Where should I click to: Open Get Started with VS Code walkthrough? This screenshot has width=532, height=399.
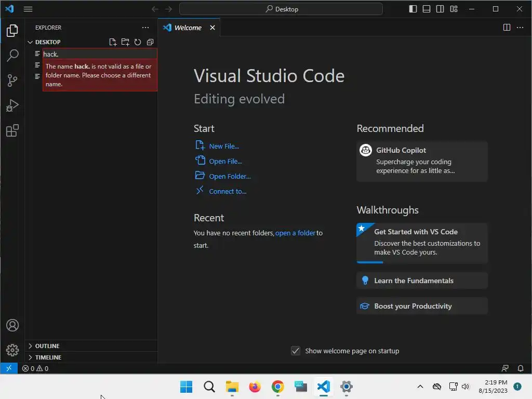point(422,243)
